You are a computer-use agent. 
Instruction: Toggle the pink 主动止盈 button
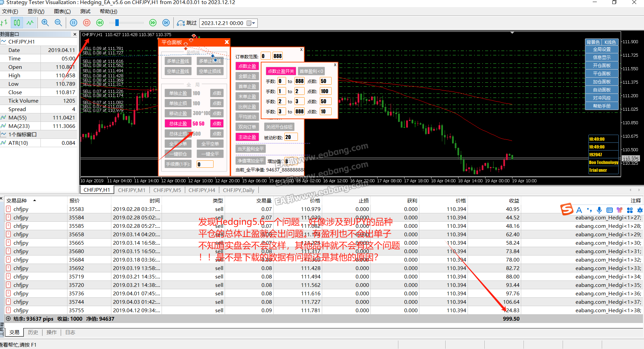(247, 137)
